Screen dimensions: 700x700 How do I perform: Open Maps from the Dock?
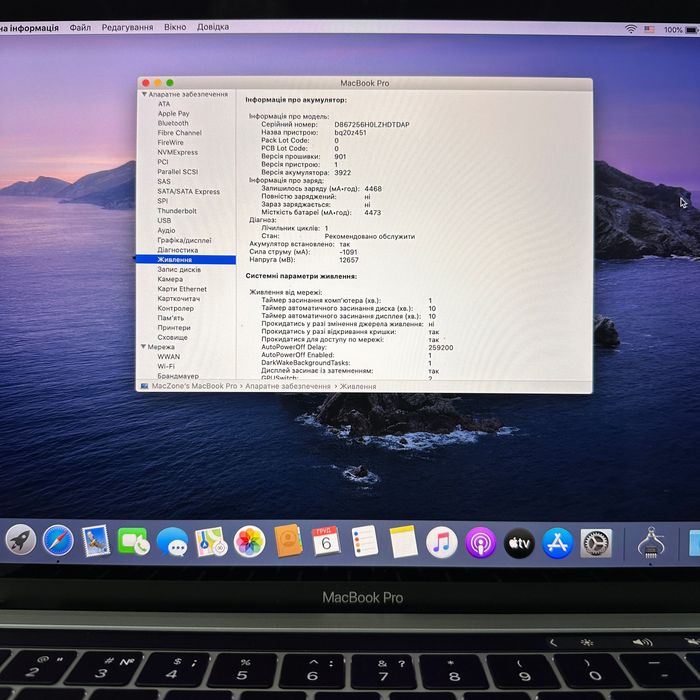point(211,542)
